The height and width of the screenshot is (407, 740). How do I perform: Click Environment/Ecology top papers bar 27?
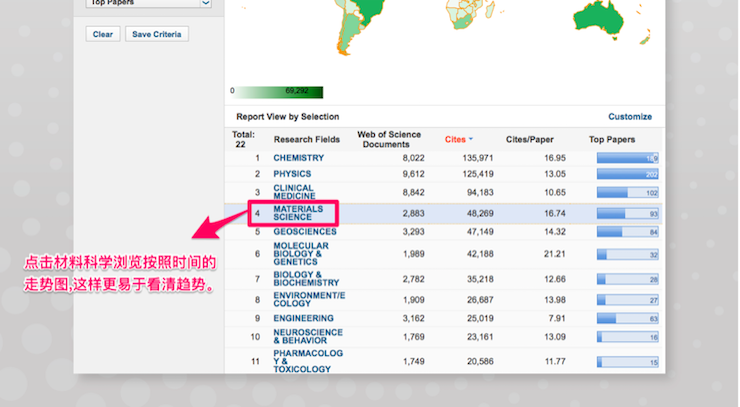coord(627,300)
